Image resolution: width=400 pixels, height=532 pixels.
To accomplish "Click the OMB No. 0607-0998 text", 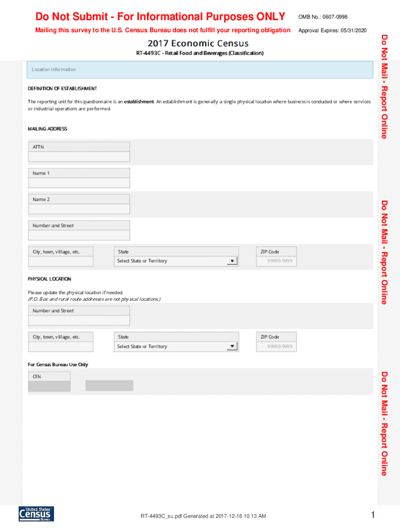I will click(x=323, y=17).
